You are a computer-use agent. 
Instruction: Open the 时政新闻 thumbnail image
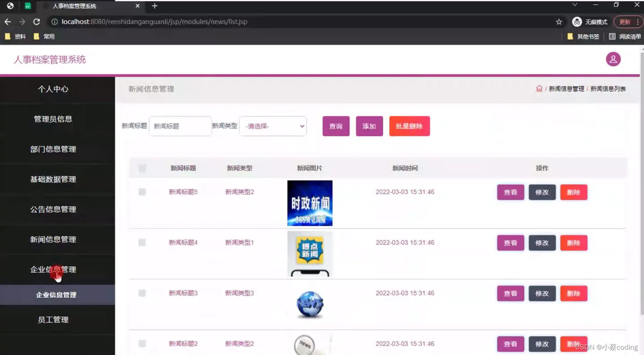click(x=310, y=203)
